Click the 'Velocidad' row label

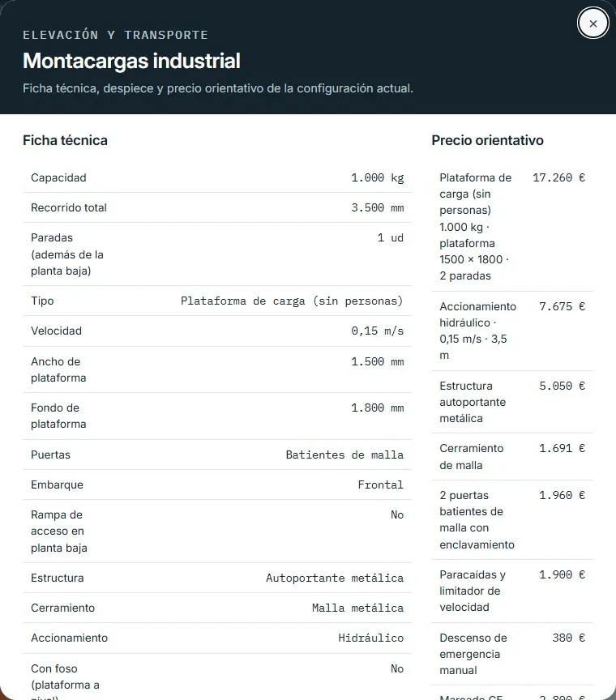click(x=56, y=331)
